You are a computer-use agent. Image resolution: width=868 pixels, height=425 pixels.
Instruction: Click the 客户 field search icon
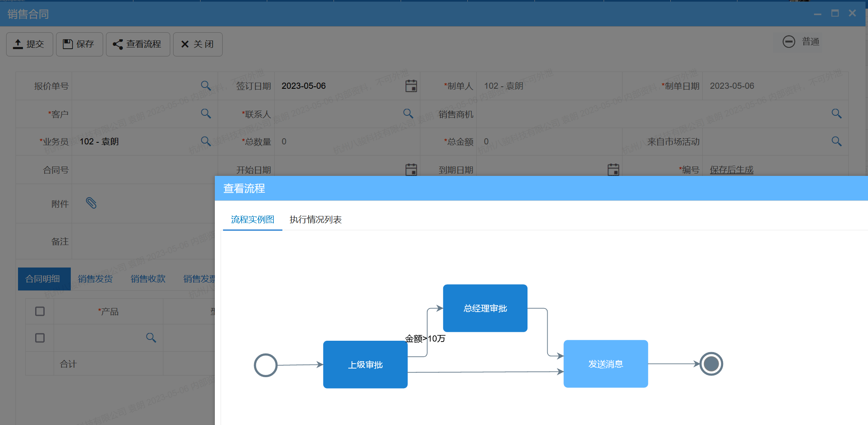pos(206,114)
